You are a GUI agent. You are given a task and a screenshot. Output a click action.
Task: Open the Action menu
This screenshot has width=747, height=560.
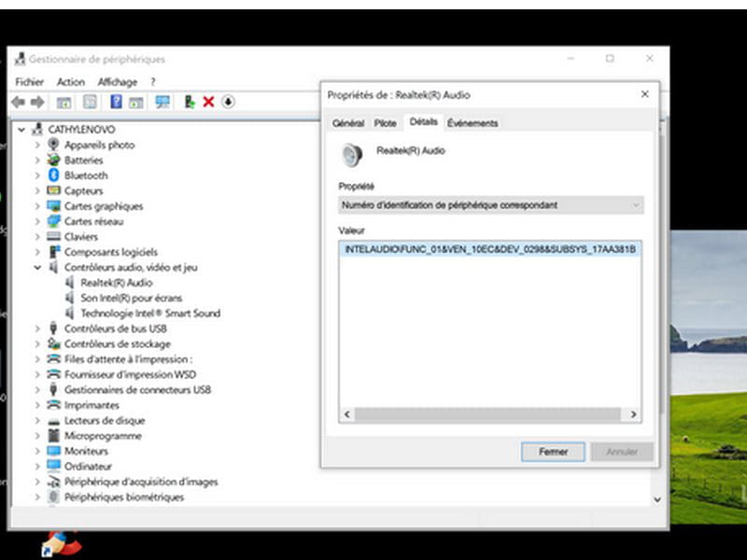71,82
